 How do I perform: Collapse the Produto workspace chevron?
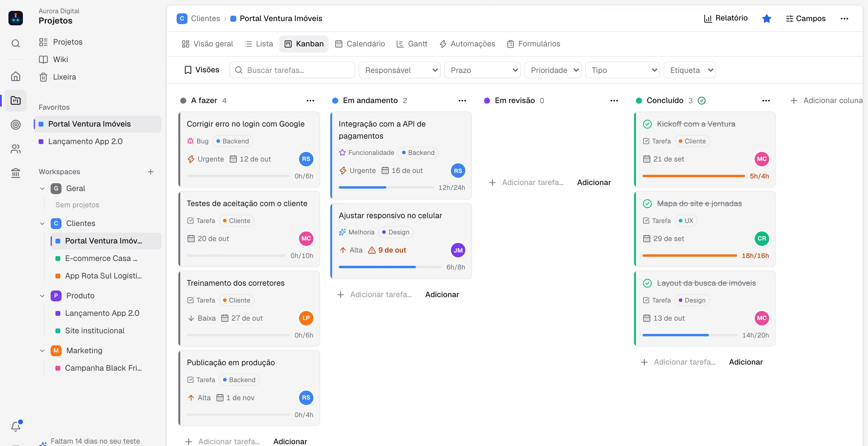tap(42, 296)
